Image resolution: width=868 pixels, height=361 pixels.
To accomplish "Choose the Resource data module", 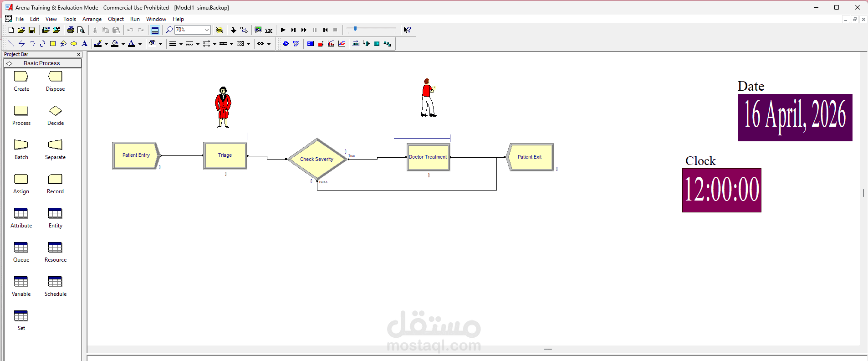I will pos(56,252).
